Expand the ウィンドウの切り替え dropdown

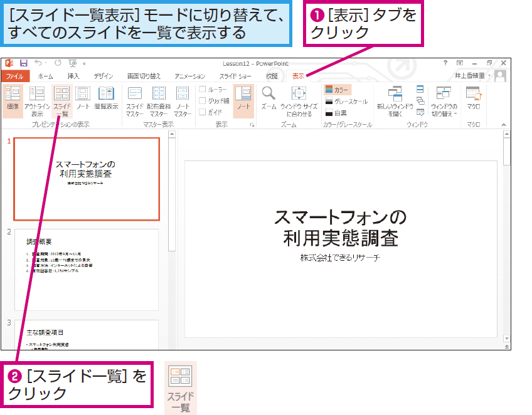click(x=444, y=101)
